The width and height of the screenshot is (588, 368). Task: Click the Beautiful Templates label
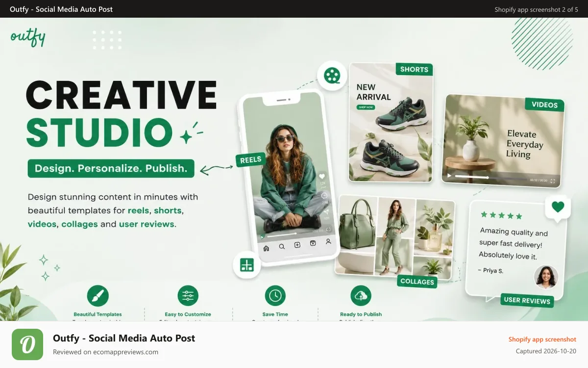98,314
